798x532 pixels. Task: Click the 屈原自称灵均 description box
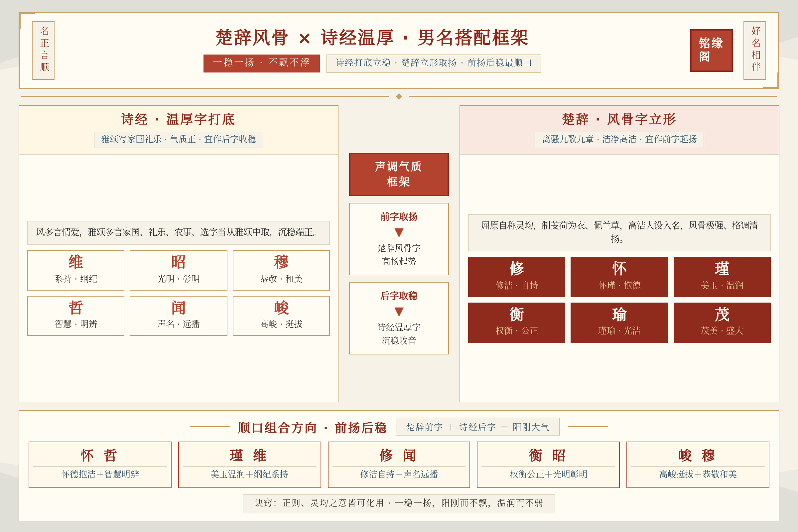[x=619, y=232]
